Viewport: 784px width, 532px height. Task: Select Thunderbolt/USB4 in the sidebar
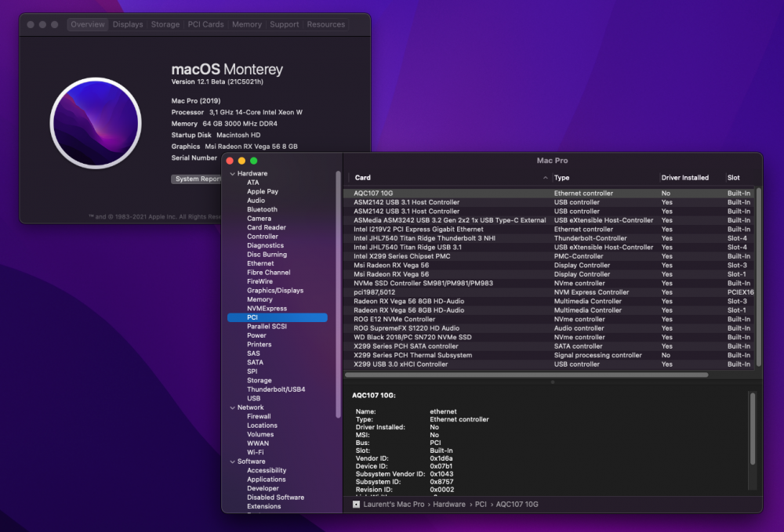coord(276,389)
